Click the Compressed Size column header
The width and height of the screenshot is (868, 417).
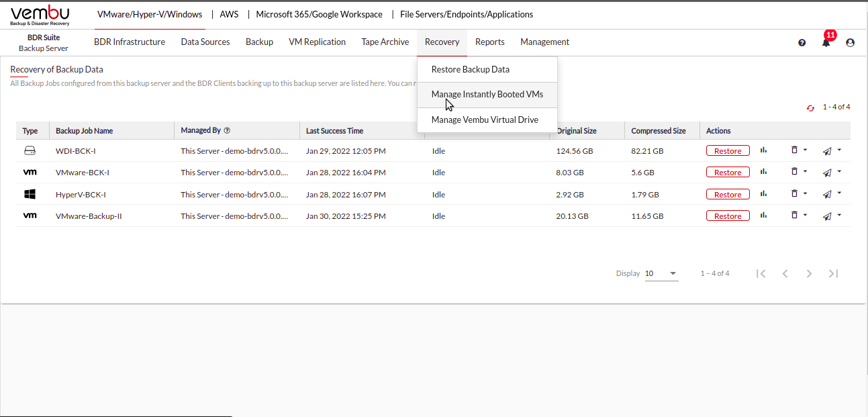[659, 131]
